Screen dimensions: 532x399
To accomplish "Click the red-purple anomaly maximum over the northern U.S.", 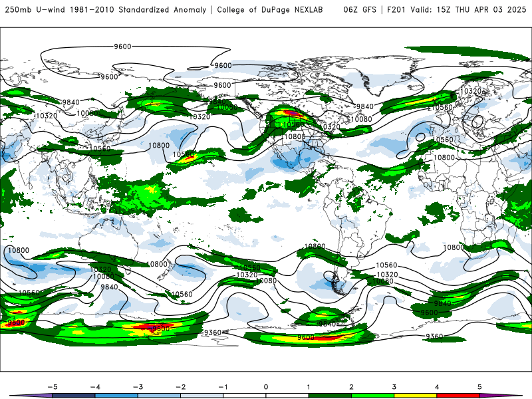I will tap(294, 112).
